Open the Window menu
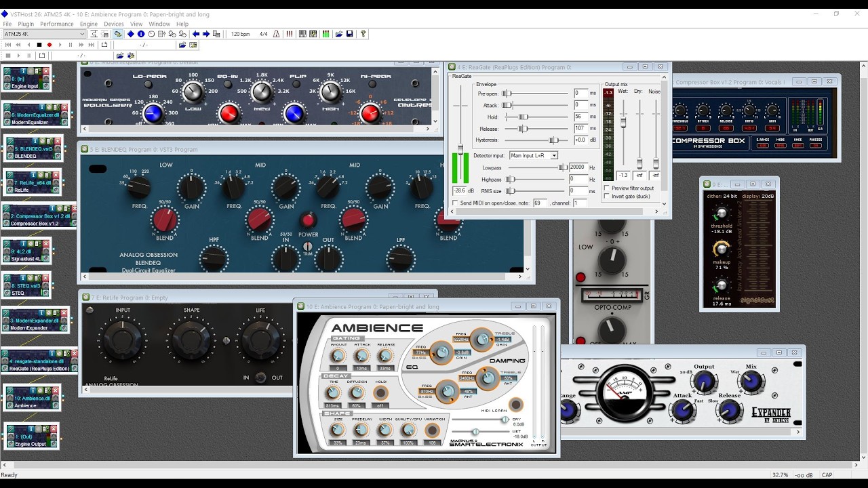 coord(159,24)
